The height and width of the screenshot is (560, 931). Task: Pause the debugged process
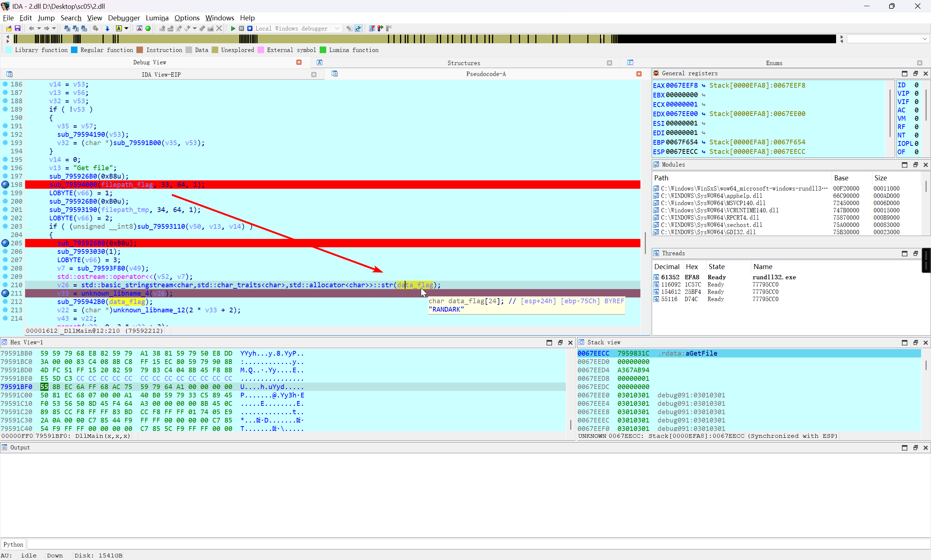pos(241,28)
